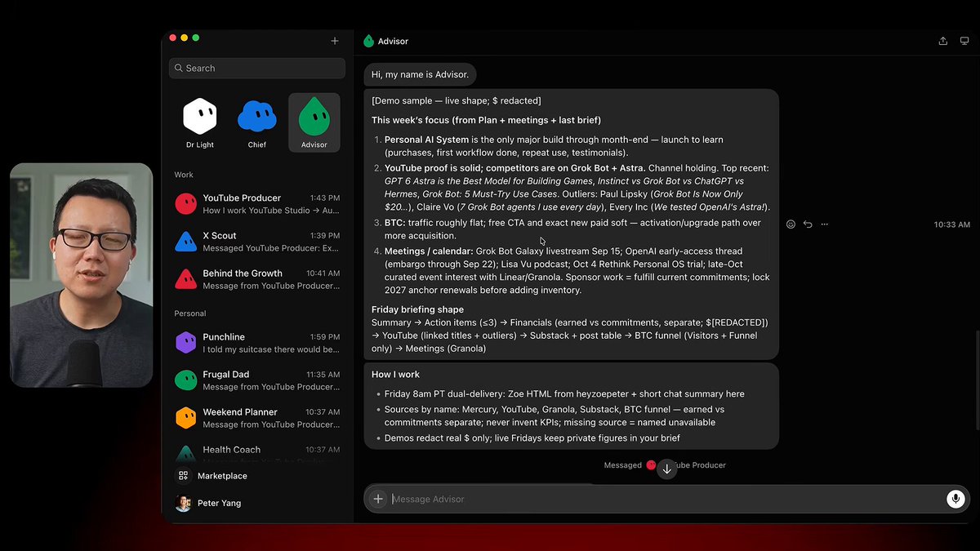
Task: Focus the Message Advisor input box
Action: (x=666, y=499)
